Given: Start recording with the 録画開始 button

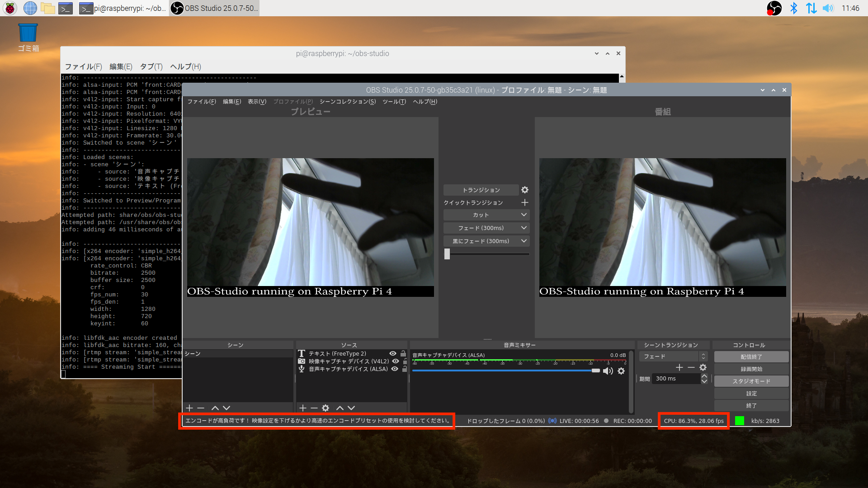Looking at the screenshot, I should [x=751, y=369].
